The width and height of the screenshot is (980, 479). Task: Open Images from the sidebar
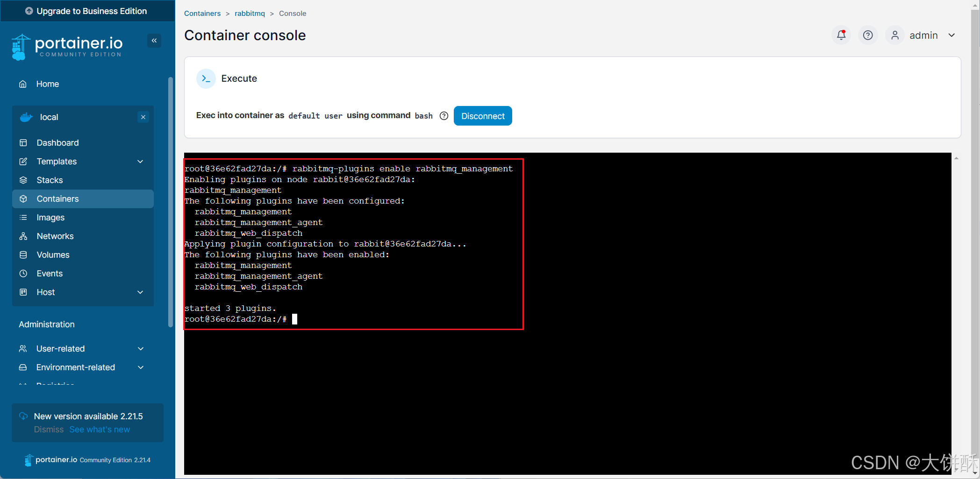(83, 218)
